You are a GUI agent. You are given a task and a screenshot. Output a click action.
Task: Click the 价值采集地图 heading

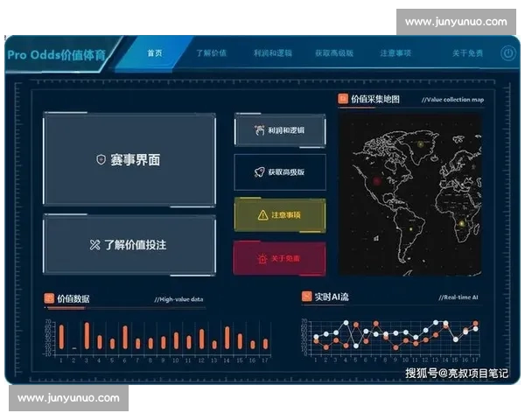point(375,99)
